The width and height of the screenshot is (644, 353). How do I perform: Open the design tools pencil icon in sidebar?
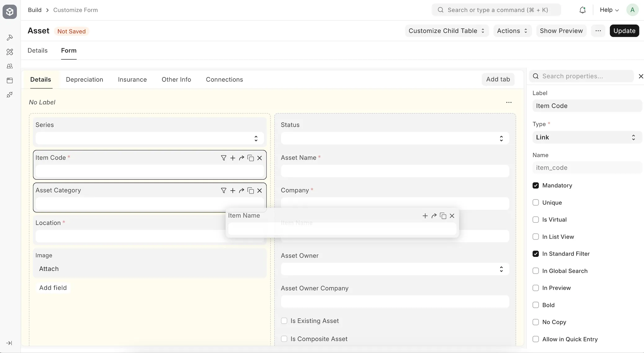pyautogui.click(x=10, y=52)
